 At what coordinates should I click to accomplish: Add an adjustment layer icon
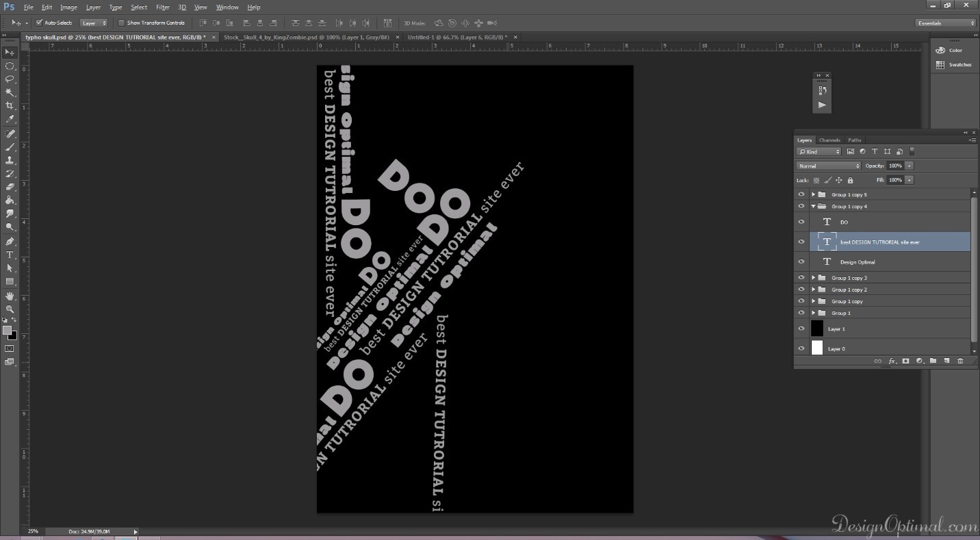pyautogui.click(x=919, y=361)
